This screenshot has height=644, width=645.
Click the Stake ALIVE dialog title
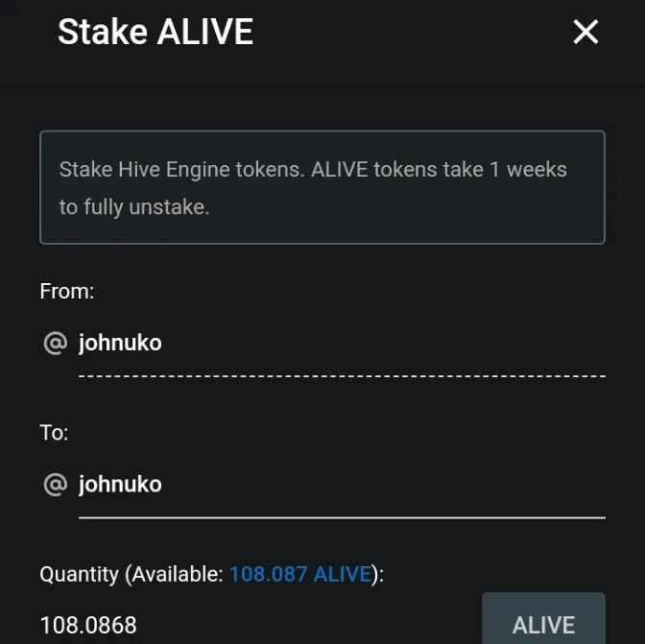pyautogui.click(x=155, y=32)
